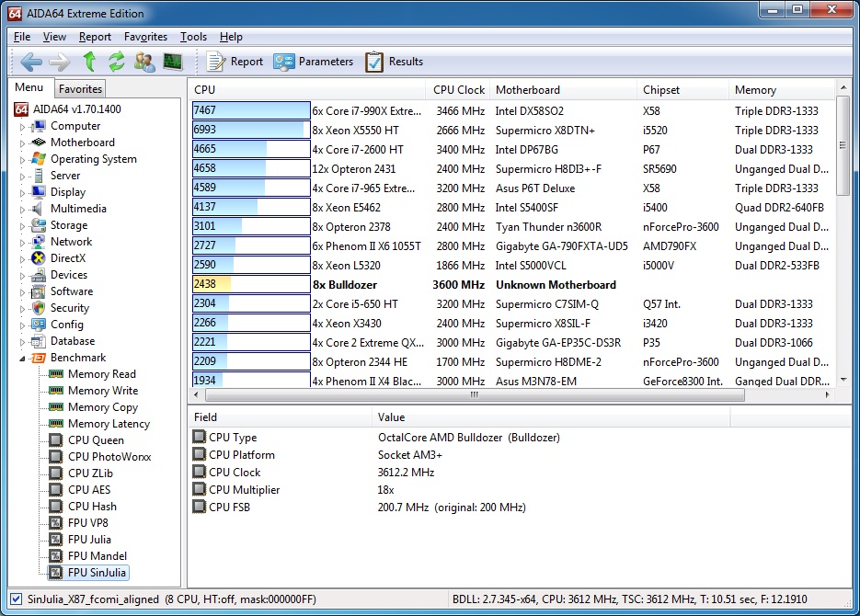Expand the Database tree node
Viewport: 860px width, 616px height.
[x=22, y=342]
